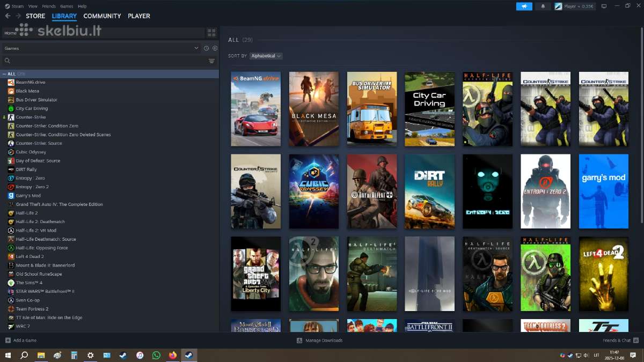Open Windows Settings gear in taskbar

click(90, 355)
